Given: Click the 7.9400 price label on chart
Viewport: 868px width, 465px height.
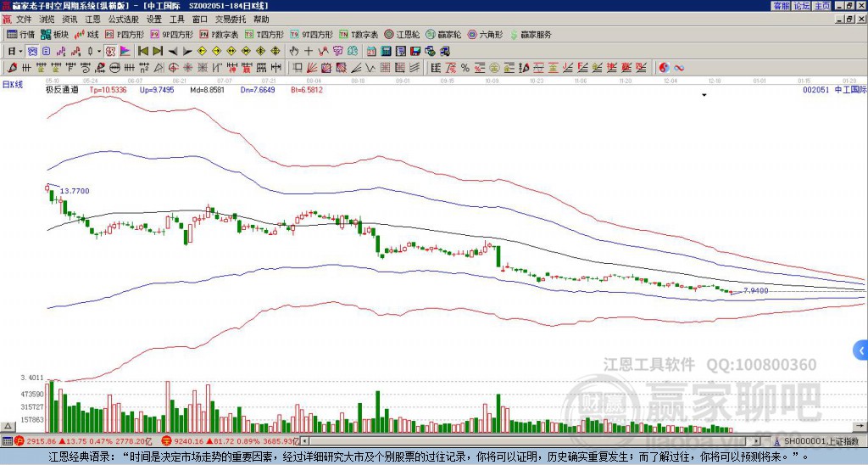Looking at the screenshot, I should click(x=755, y=290).
